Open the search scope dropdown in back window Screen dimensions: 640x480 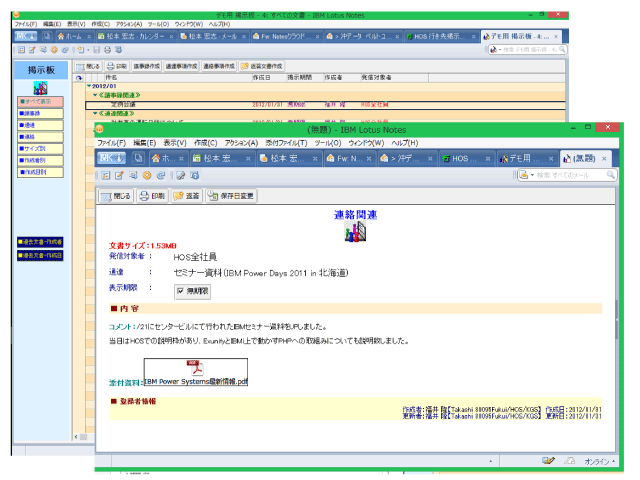(500, 50)
